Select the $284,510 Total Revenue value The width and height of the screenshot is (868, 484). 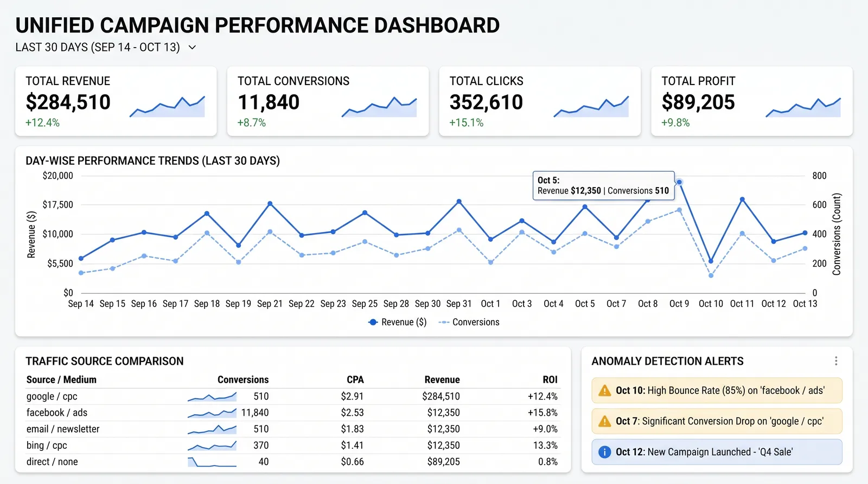[x=68, y=102]
